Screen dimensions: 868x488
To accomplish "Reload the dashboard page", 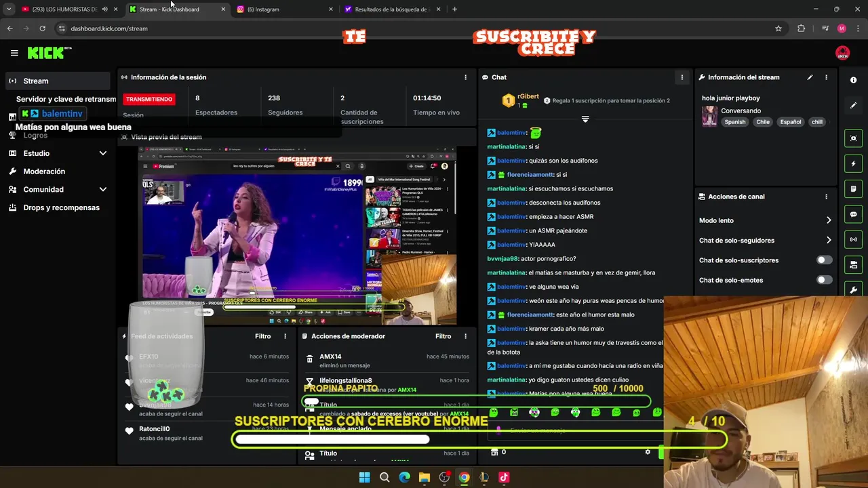I will pyautogui.click(x=42, y=28).
